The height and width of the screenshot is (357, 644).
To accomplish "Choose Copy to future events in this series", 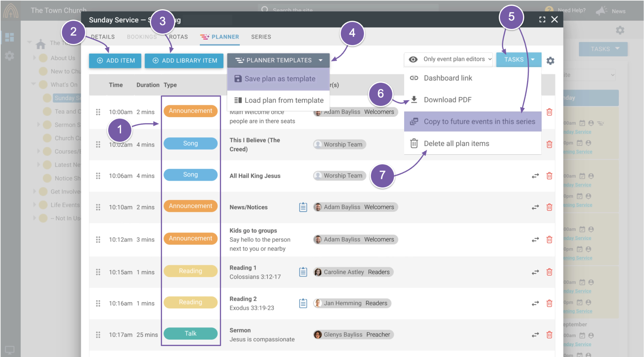I will 472,121.
